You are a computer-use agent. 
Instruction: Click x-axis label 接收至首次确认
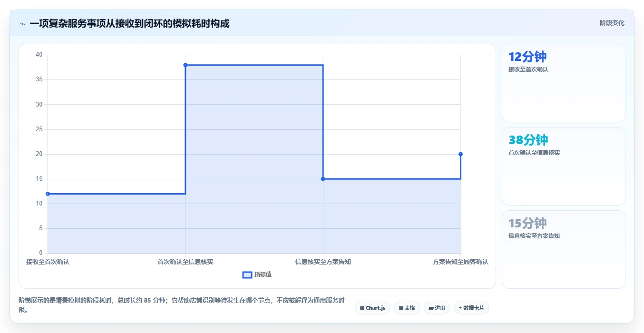(x=48, y=262)
